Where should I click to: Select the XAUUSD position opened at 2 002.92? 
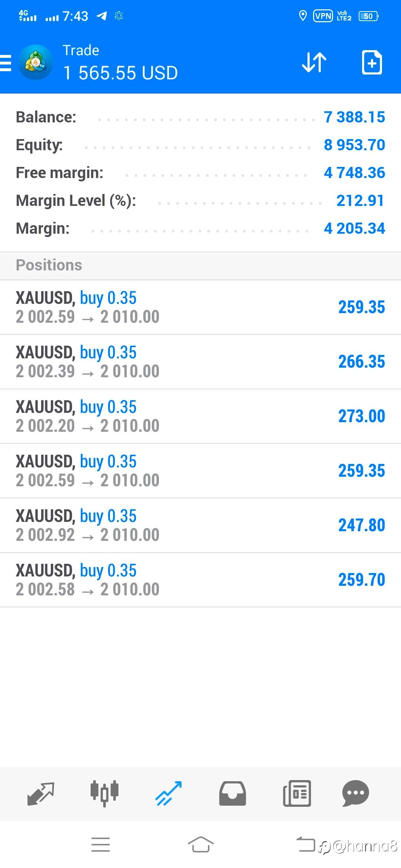(x=200, y=525)
